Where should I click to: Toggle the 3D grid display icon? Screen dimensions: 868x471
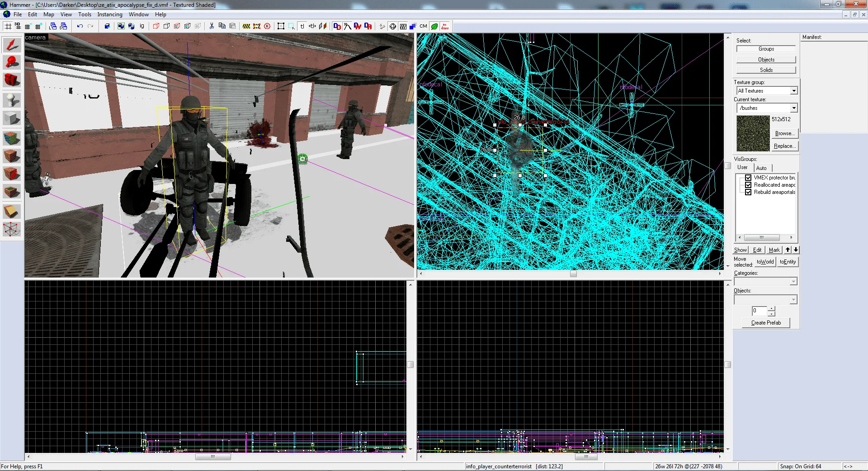coord(18,26)
